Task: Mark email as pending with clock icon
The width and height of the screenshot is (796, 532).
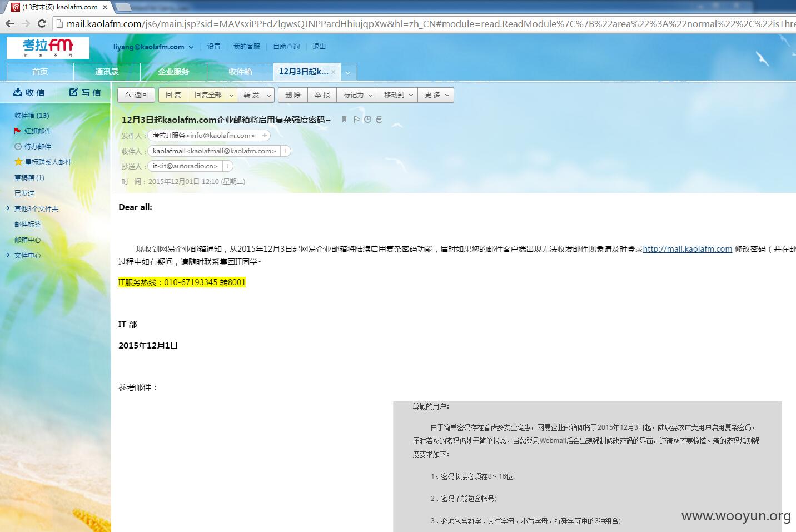Action: click(x=367, y=120)
